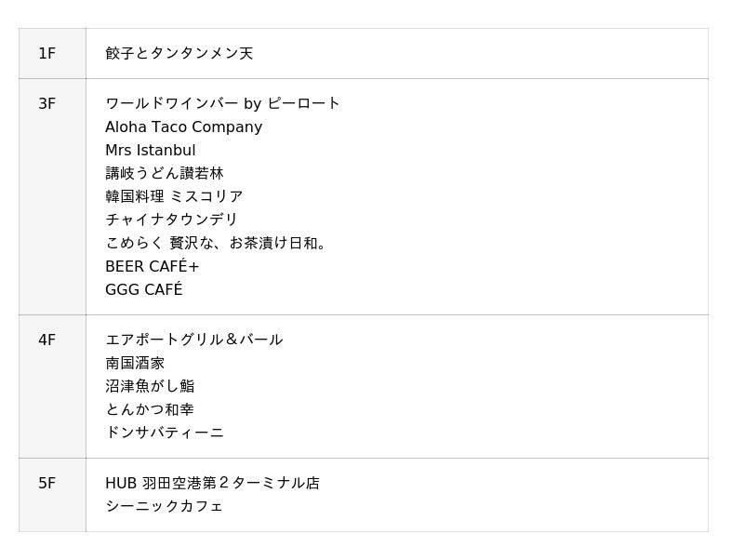Select 南国酒家 restaurant

(135, 363)
